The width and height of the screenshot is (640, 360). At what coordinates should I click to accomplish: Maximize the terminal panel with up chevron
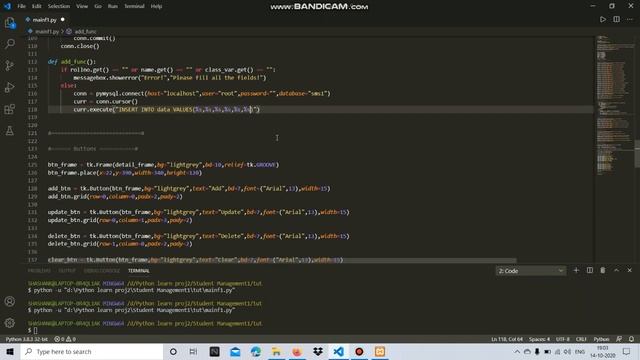(x=616, y=270)
